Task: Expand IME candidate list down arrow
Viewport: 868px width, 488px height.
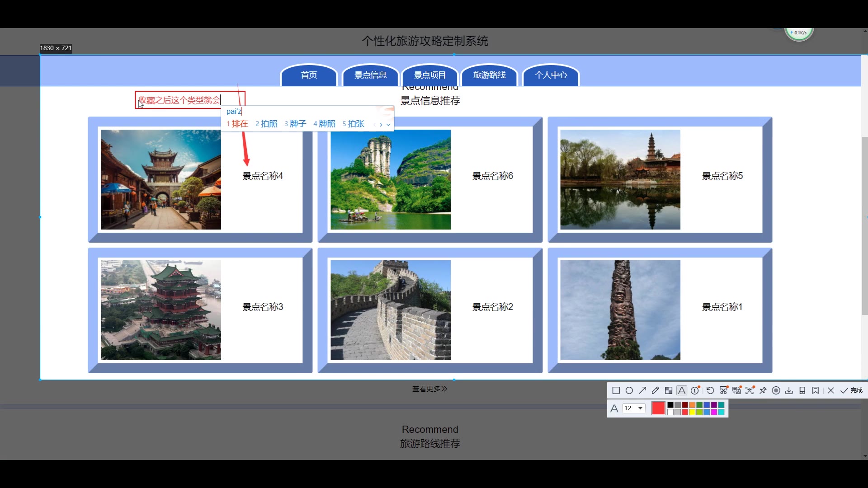Action: pyautogui.click(x=388, y=125)
